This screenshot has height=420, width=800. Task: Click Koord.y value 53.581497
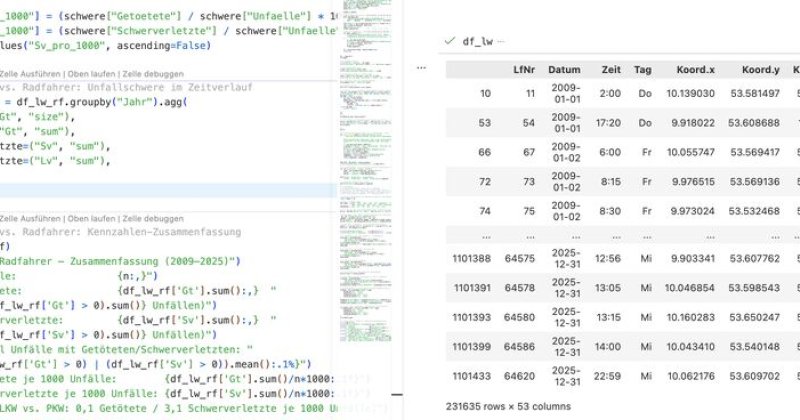click(755, 93)
